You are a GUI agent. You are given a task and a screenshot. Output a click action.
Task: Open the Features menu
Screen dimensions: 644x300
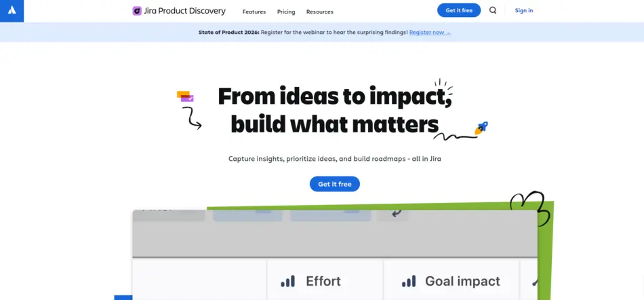[254, 12]
